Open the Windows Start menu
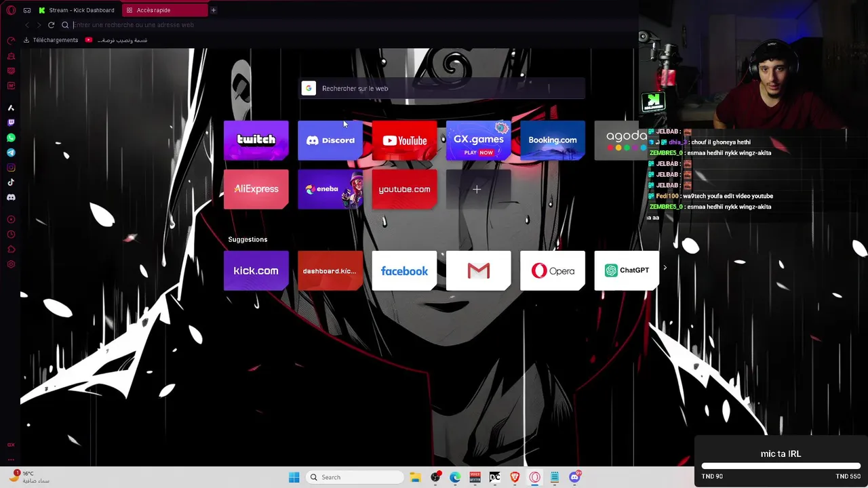 pyautogui.click(x=294, y=477)
